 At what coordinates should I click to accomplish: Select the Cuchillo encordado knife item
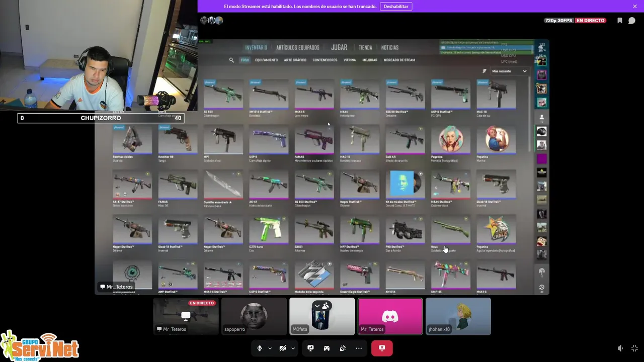coord(223,188)
